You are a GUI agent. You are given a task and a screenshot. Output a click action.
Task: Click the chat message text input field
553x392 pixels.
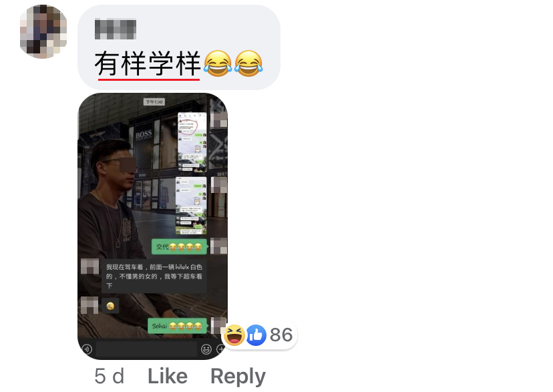click(146, 349)
